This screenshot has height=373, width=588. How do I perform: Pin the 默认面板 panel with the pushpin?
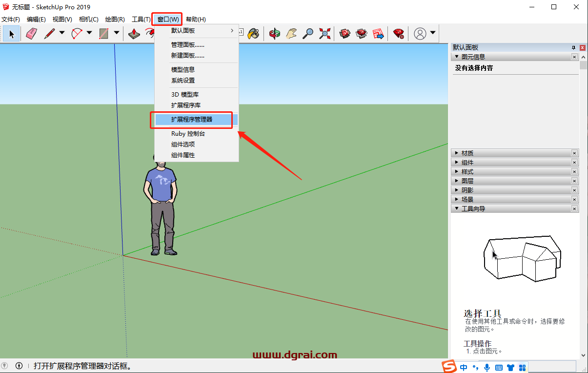tap(573, 47)
